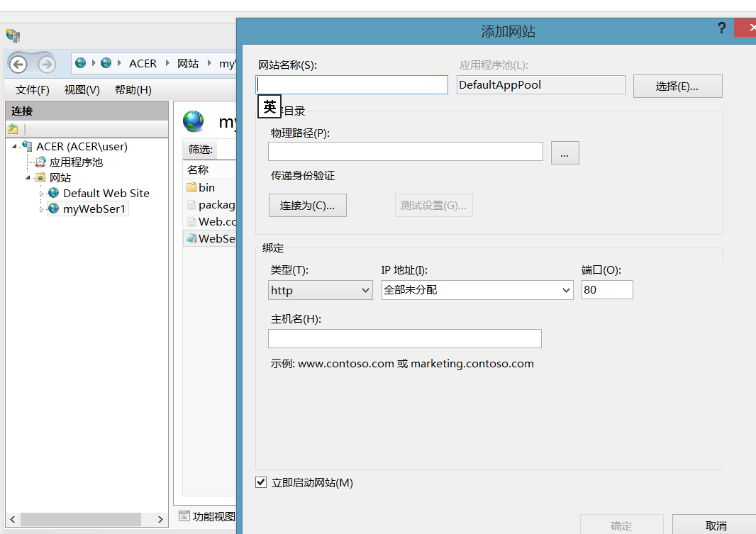756x534 pixels.
Task: Click the Back navigation arrow
Action: point(18,64)
